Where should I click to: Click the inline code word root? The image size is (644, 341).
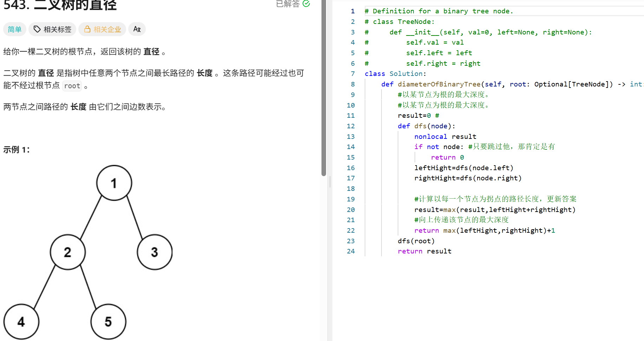[x=72, y=86]
